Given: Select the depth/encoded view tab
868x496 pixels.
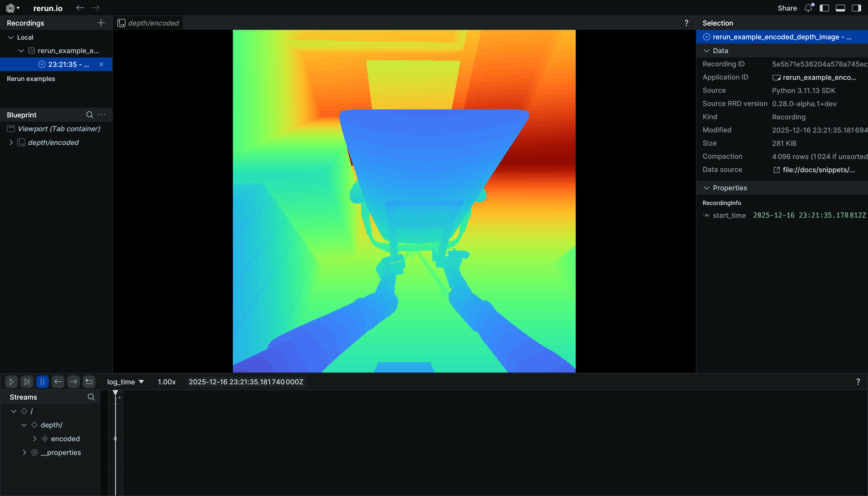Looking at the screenshot, I should tap(148, 23).
